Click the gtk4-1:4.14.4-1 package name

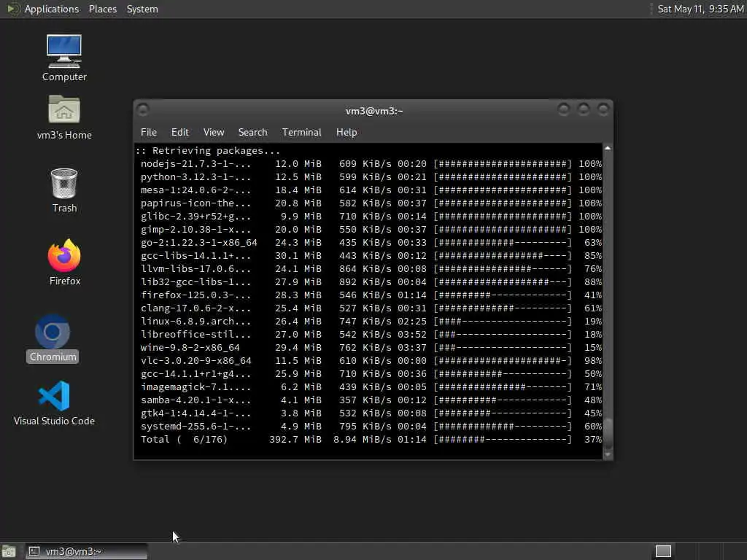196,413
